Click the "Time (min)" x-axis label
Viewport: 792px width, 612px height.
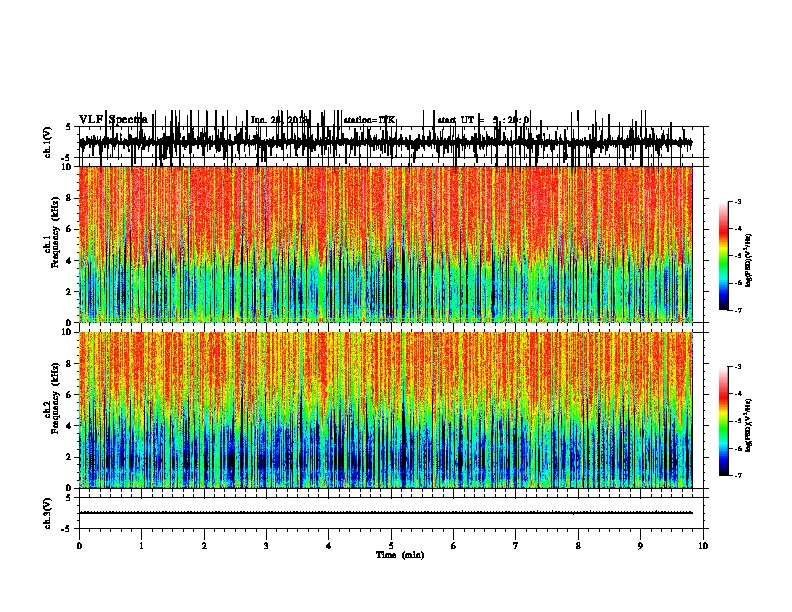400,555
